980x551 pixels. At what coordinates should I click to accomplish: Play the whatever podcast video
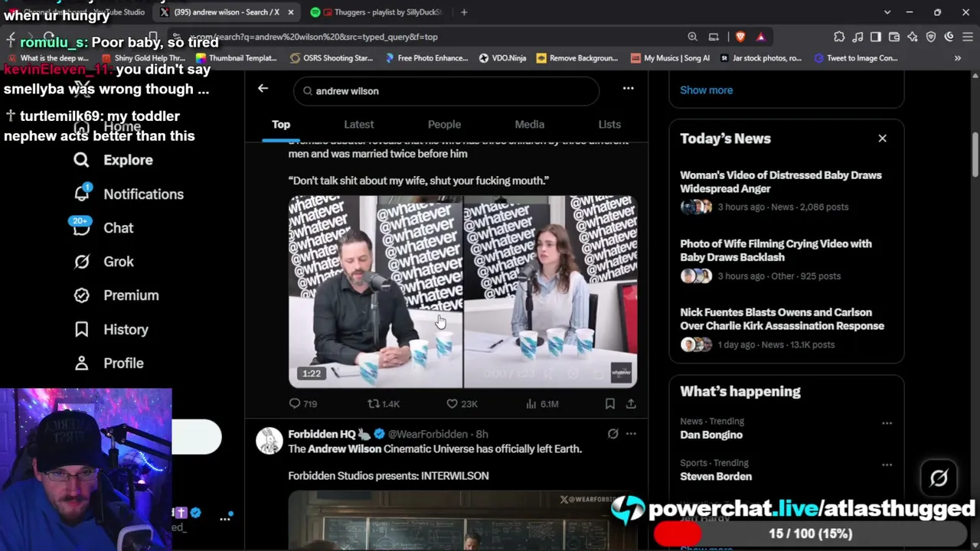462,292
